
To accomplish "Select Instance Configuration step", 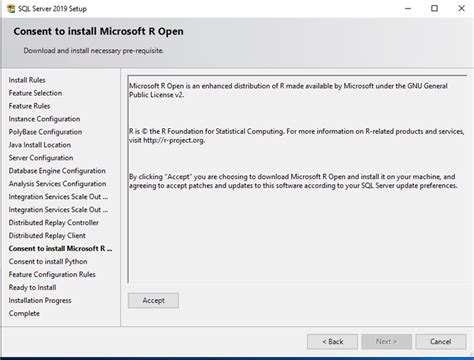I will click(x=44, y=119).
